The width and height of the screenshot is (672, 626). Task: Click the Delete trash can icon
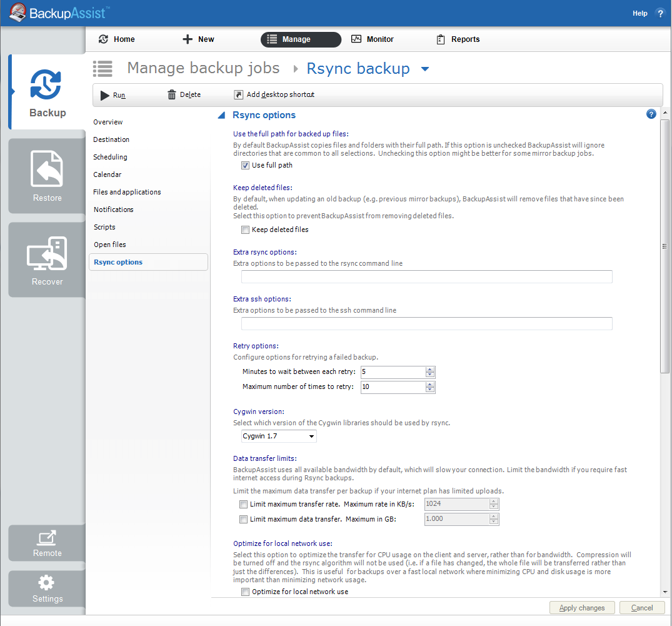click(x=171, y=95)
